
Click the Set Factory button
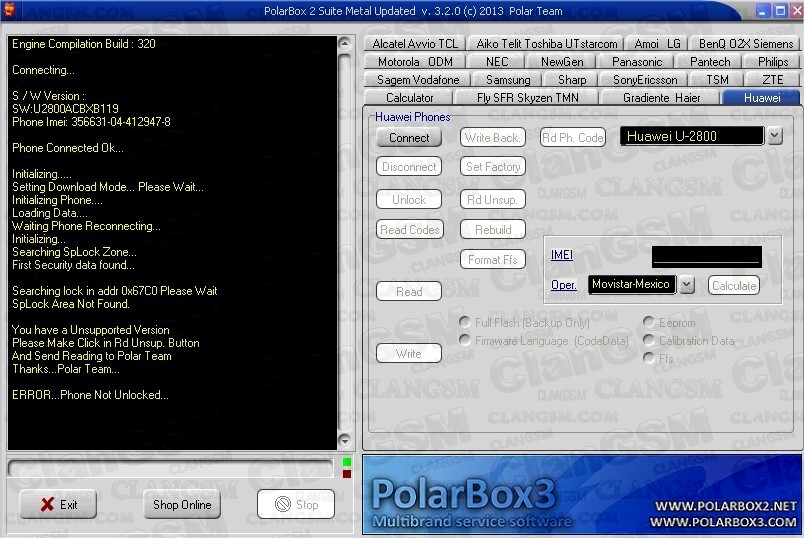[493, 167]
